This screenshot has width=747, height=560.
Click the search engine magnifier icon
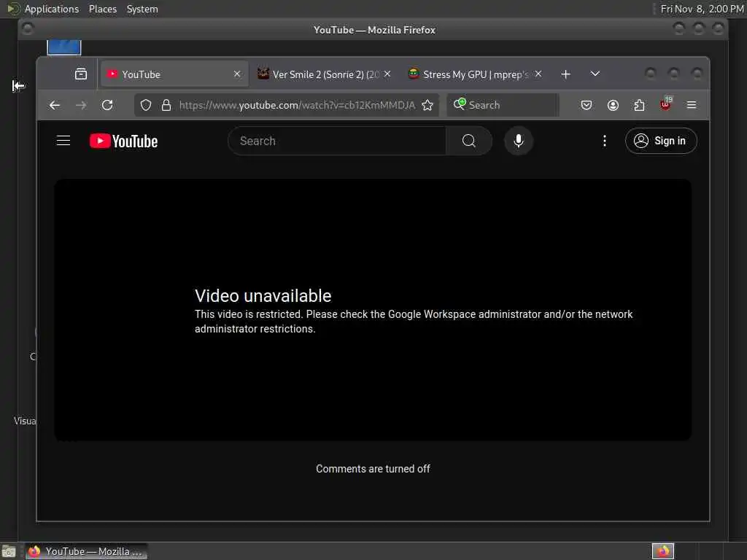pyautogui.click(x=460, y=104)
